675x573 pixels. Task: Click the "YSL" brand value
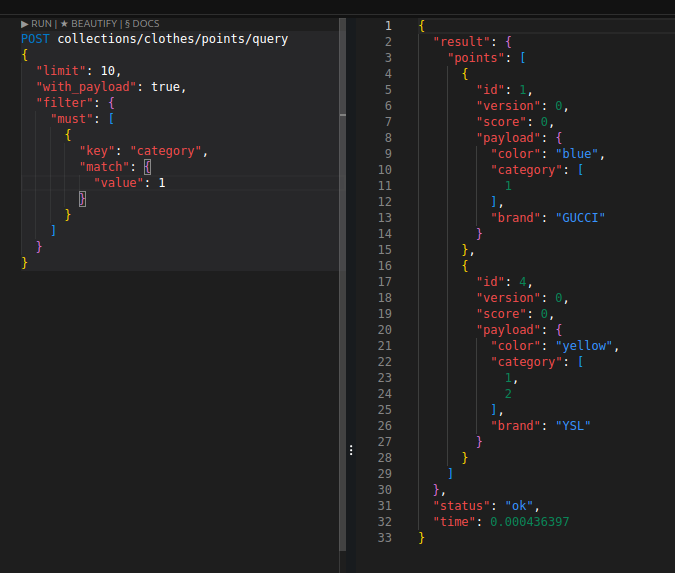tap(573, 426)
